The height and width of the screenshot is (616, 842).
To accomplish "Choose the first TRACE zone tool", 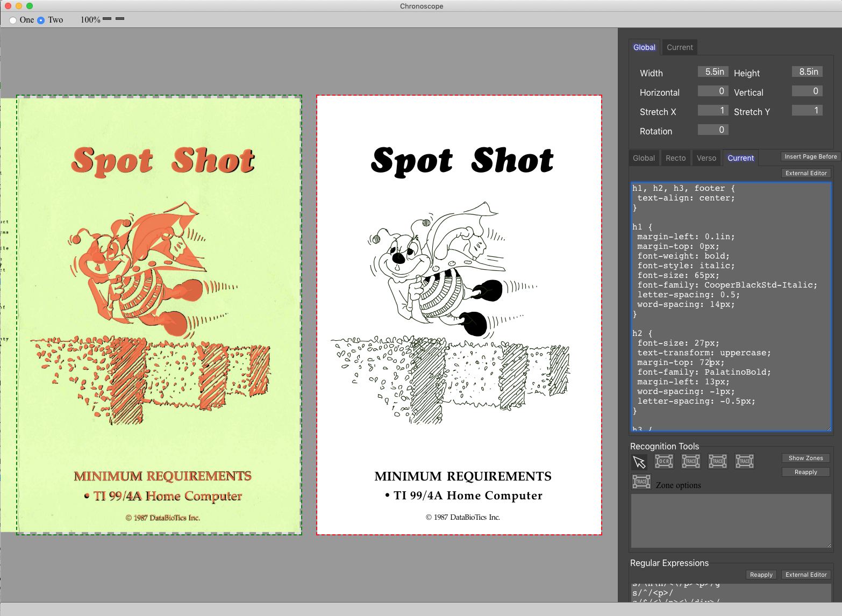I will coord(691,461).
